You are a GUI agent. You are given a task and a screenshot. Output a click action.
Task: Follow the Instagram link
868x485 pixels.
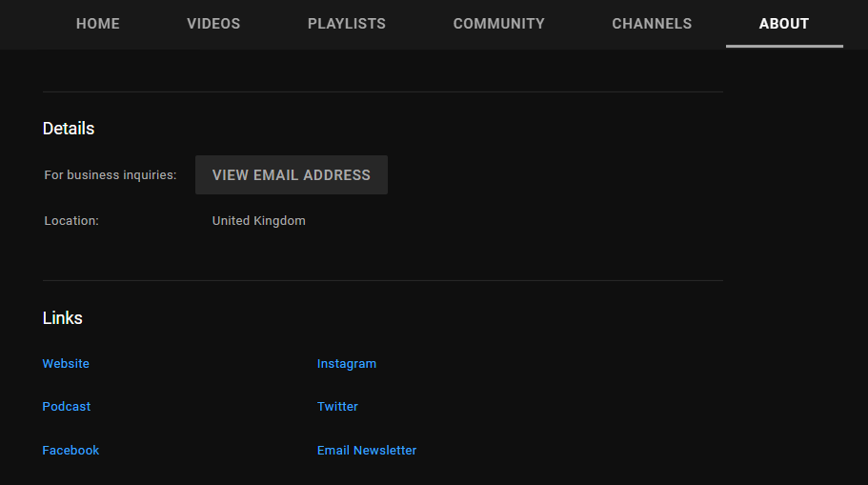tap(347, 364)
